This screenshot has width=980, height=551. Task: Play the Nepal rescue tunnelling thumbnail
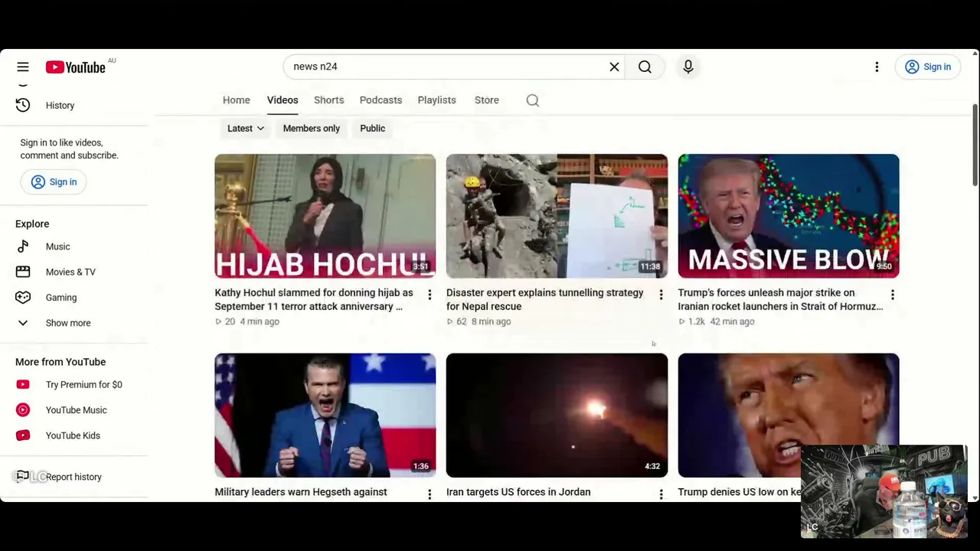coord(557,216)
